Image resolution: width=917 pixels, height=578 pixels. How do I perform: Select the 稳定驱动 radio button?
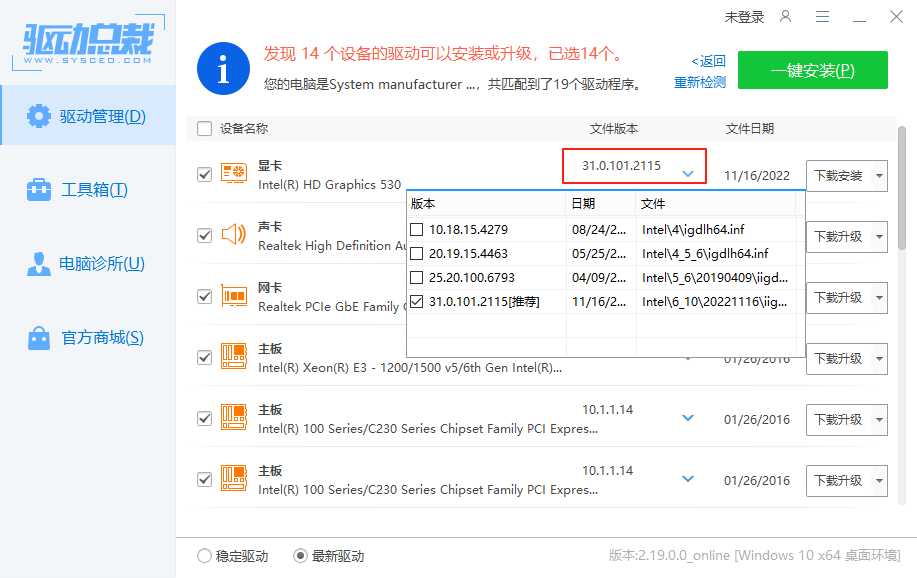(204, 556)
